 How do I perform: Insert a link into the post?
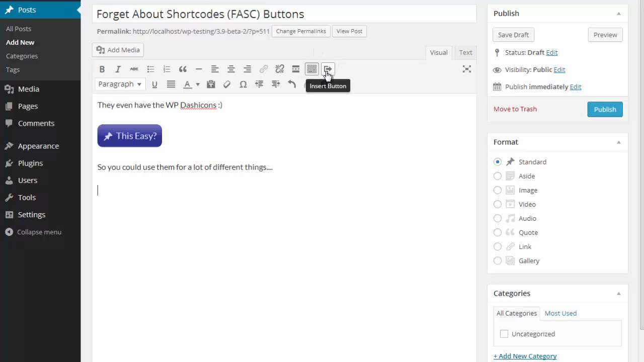tap(263, 69)
